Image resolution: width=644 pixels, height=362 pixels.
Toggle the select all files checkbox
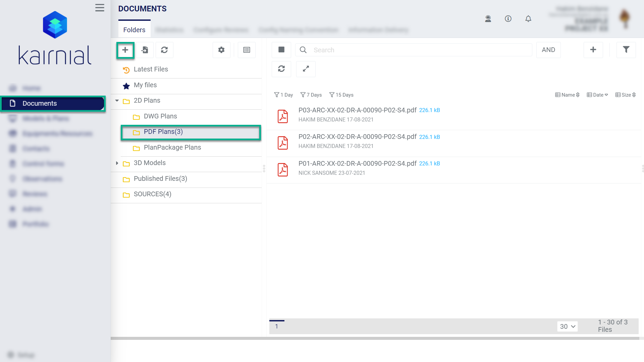coord(281,50)
